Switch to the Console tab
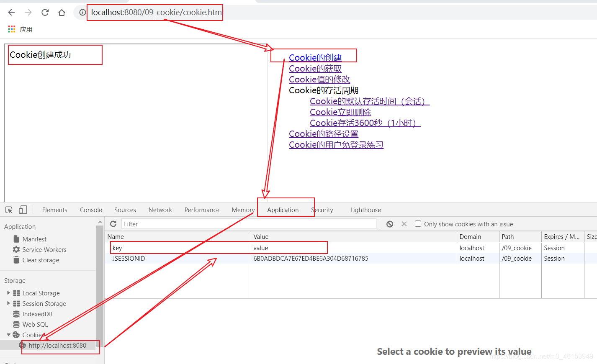 click(91, 210)
